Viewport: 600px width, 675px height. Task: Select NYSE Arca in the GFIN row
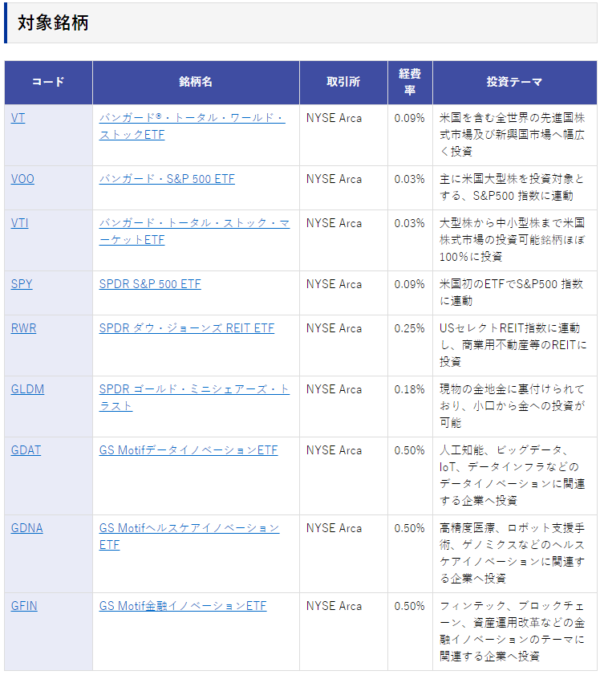(334, 606)
